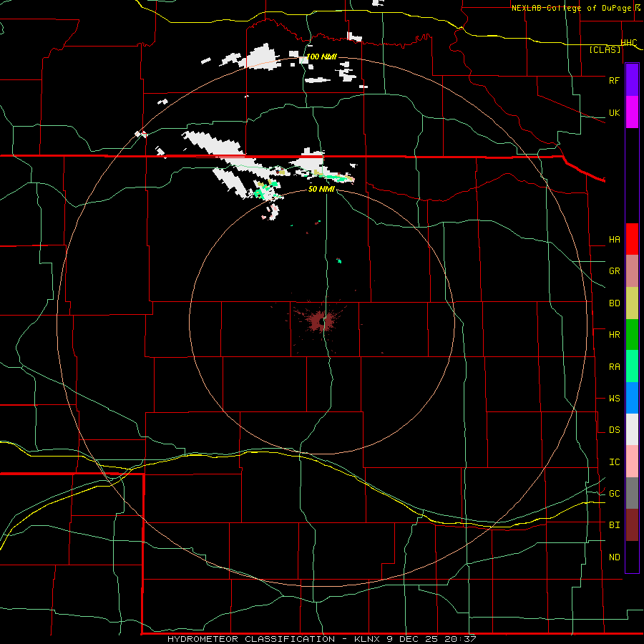644x644 pixels.
Task: Click the HHC product code text
Action: coord(629,43)
